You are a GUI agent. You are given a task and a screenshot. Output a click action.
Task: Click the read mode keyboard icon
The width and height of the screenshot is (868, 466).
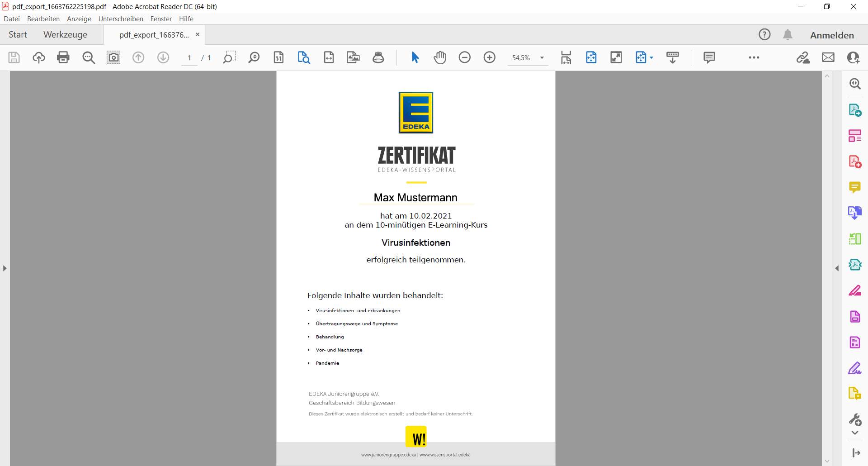[x=673, y=57]
